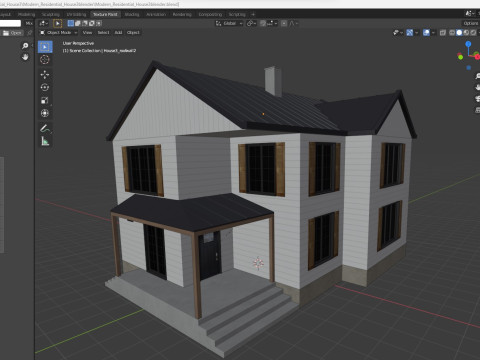Switch to the Scripting workspace tab
480x360 pixels.
(x=237, y=14)
